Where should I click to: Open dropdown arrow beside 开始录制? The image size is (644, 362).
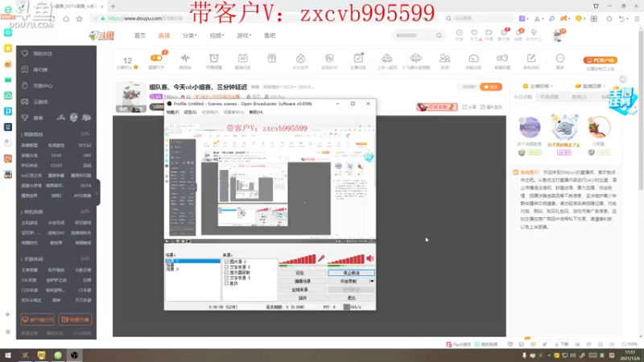[372, 281]
